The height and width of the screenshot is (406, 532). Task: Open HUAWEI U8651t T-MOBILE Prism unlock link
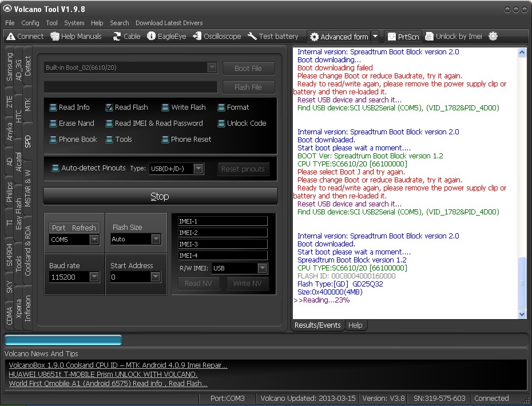pos(103,375)
